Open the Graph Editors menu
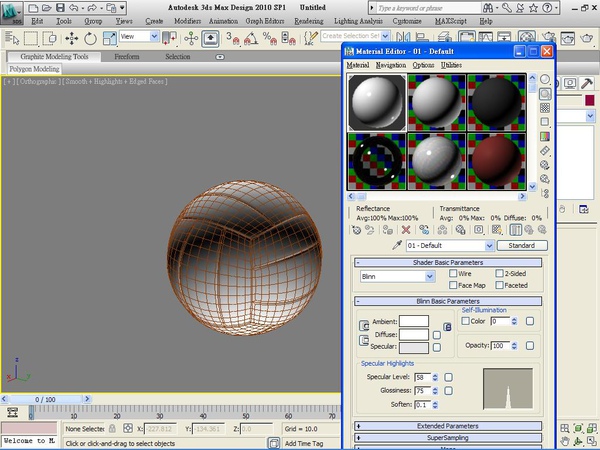The height and width of the screenshot is (450, 600). tap(265, 21)
